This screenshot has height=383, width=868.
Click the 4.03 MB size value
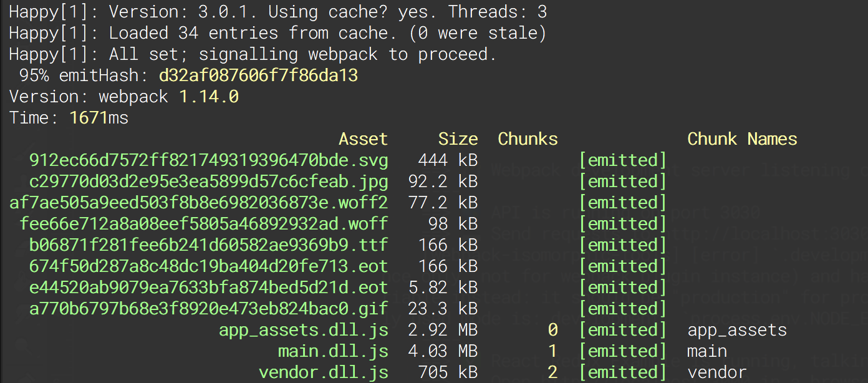coord(443,351)
